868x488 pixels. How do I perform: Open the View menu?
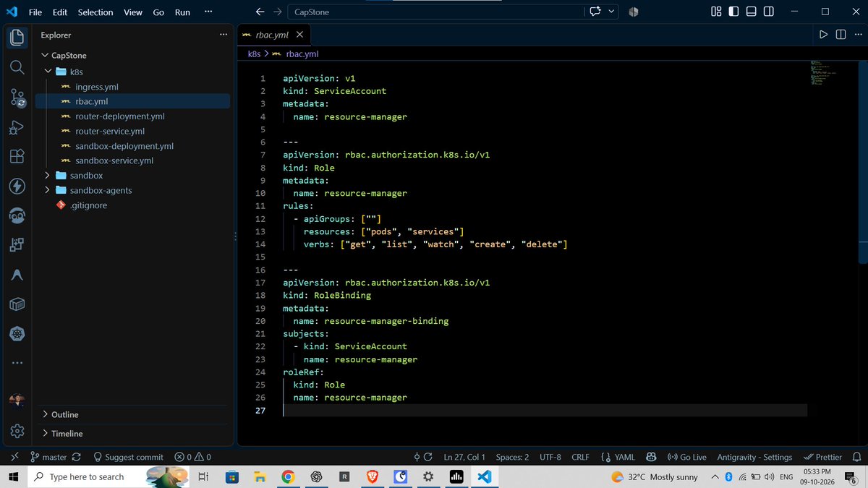(x=133, y=12)
